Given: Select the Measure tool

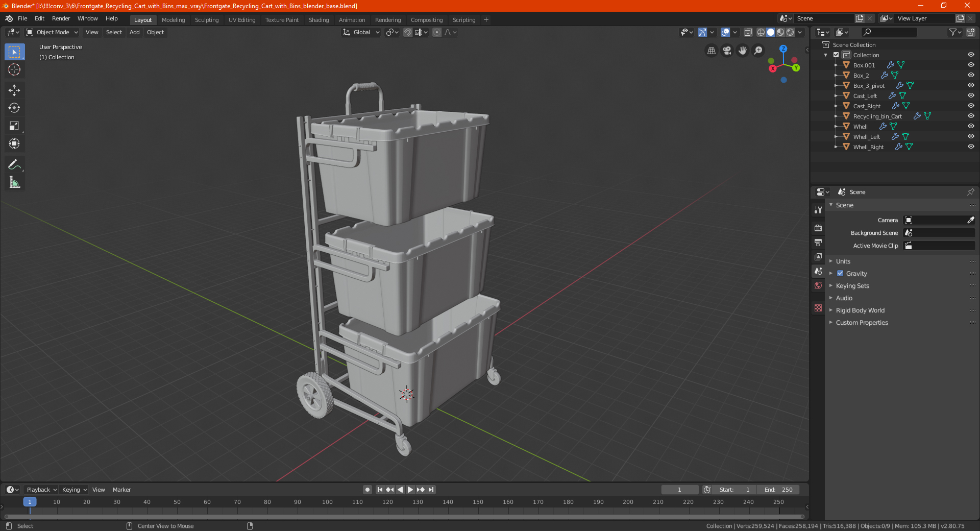Looking at the screenshot, I should pos(14,182).
